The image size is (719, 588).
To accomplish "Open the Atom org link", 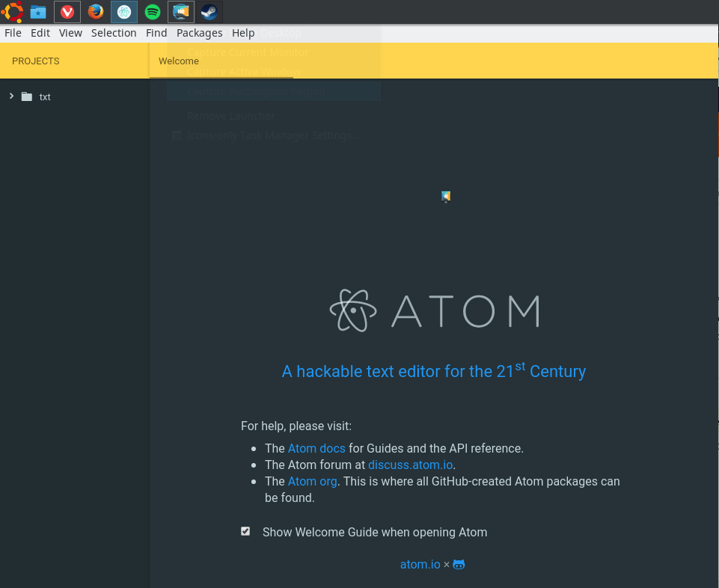I will [x=312, y=481].
